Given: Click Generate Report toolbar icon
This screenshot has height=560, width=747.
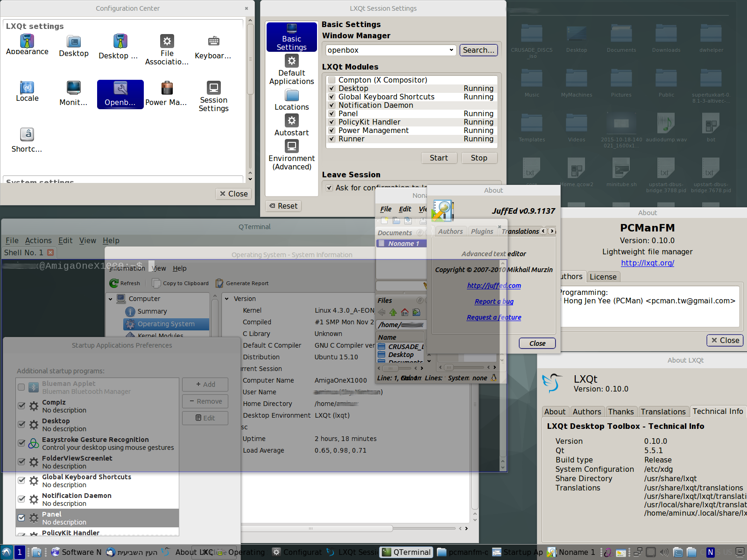Looking at the screenshot, I should [x=219, y=283].
